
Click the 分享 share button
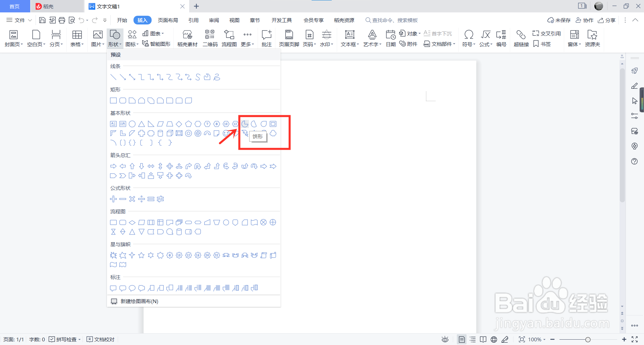coord(607,20)
